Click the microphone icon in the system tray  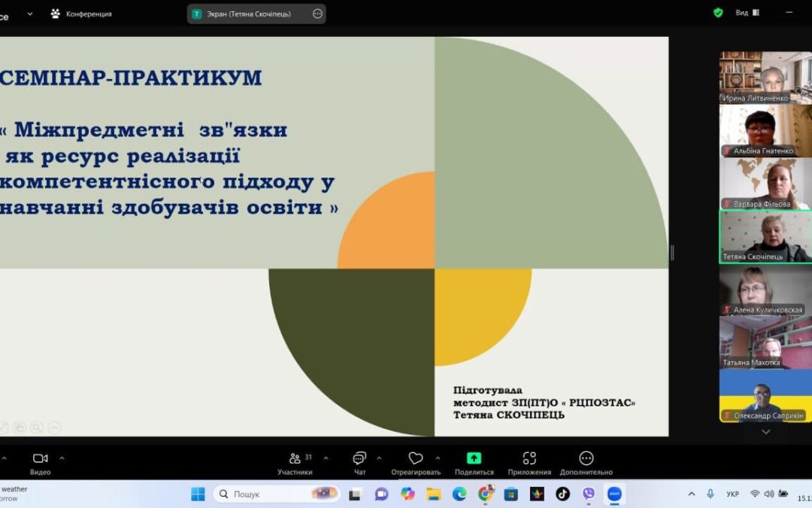point(710,494)
